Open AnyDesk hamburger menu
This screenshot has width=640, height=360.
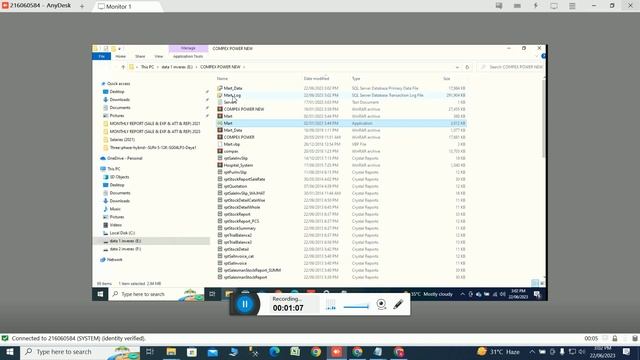click(572, 6)
